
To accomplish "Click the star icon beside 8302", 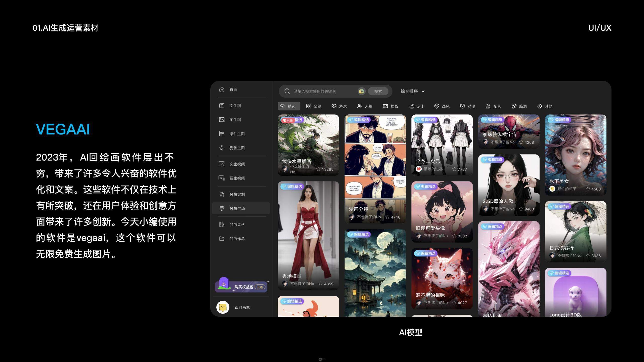I will tap(454, 236).
